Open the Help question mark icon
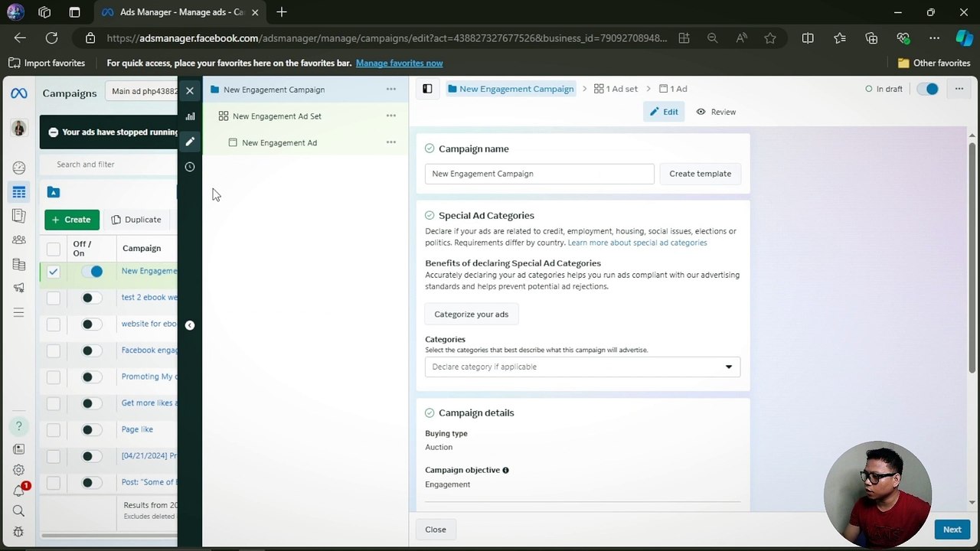Image resolution: width=980 pixels, height=551 pixels. [19, 426]
